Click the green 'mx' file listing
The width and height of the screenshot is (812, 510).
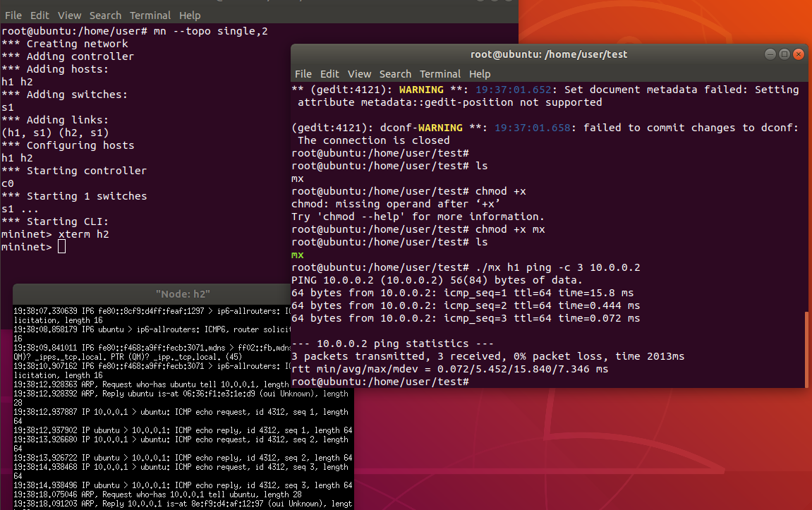point(297,255)
